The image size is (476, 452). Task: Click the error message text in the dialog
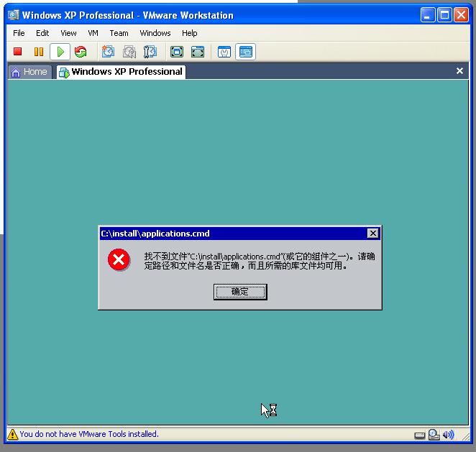point(260,261)
